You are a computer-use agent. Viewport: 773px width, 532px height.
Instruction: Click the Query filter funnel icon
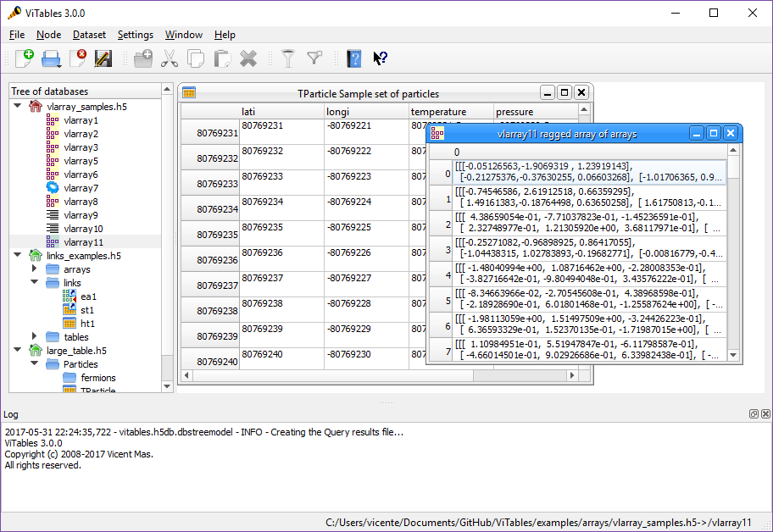pyautogui.click(x=289, y=58)
